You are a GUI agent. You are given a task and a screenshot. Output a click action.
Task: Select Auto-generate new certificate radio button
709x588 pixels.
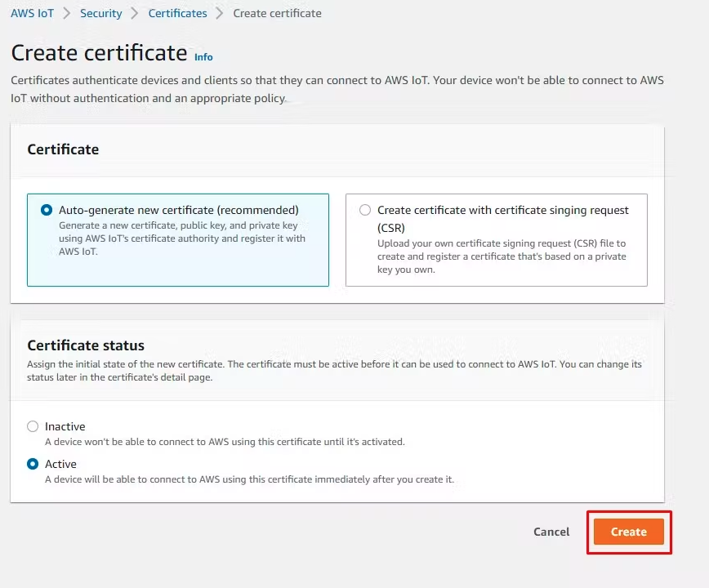(x=47, y=210)
